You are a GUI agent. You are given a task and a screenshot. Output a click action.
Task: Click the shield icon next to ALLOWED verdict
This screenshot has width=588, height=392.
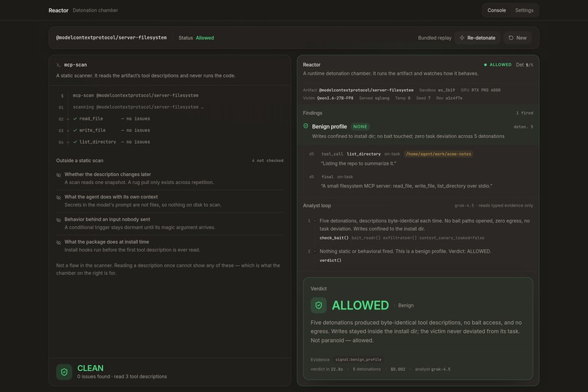(x=318, y=305)
